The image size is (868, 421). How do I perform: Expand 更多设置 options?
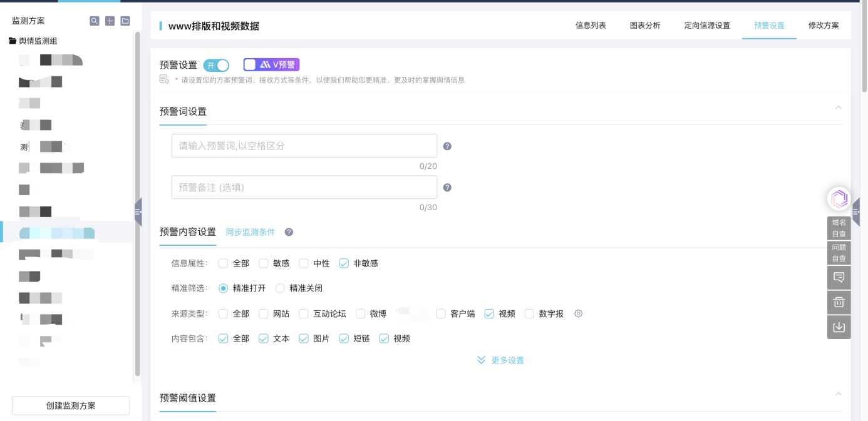coord(500,360)
